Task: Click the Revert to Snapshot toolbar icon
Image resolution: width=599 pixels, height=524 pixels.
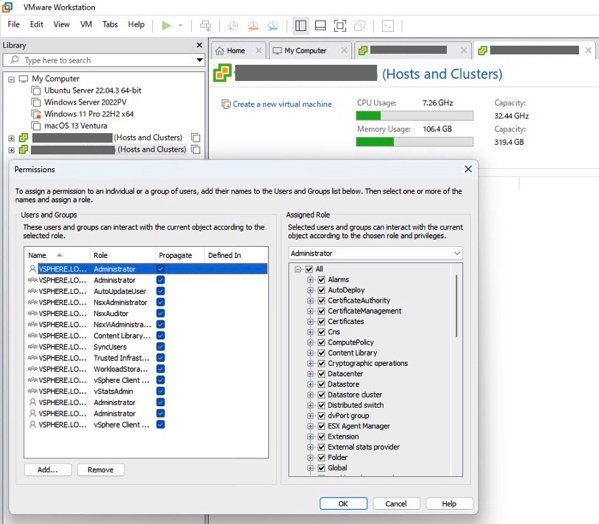Action: [x=253, y=26]
